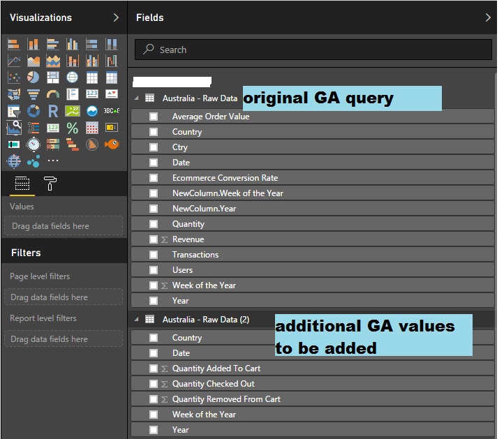This screenshot has height=439, width=504.
Task: Click the Page level filters drop area
Action: 64,297
